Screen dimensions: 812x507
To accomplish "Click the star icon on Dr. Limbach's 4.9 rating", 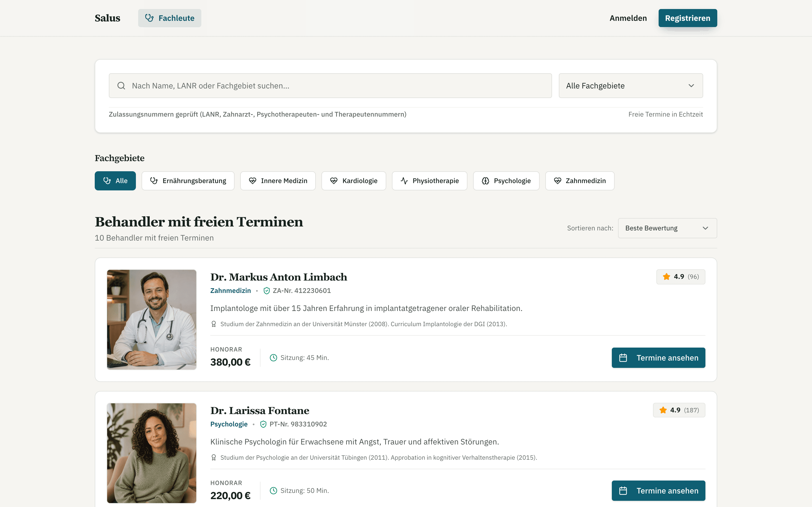I will pos(667,277).
